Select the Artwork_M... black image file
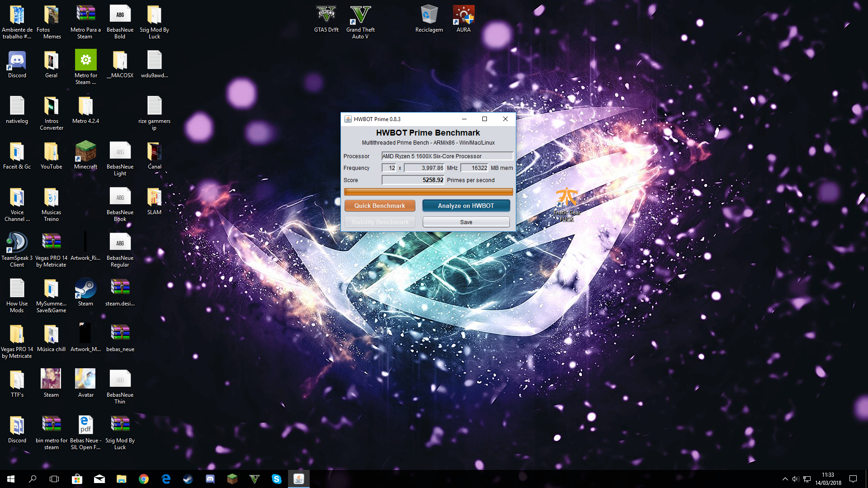The width and height of the screenshot is (868, 488). 85,337
